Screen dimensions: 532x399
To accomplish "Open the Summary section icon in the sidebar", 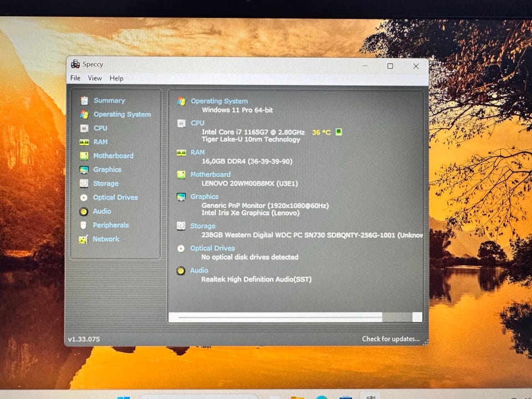I will 84,100.
